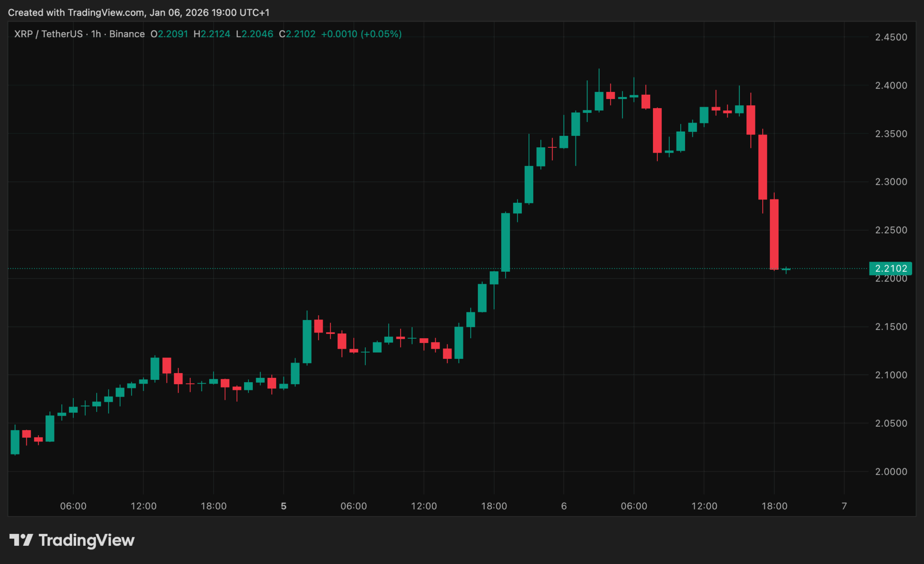The height and width of the screenshot is (564, 924).
Task: Click the date label 6 on time axis
Action: (564, 506)
